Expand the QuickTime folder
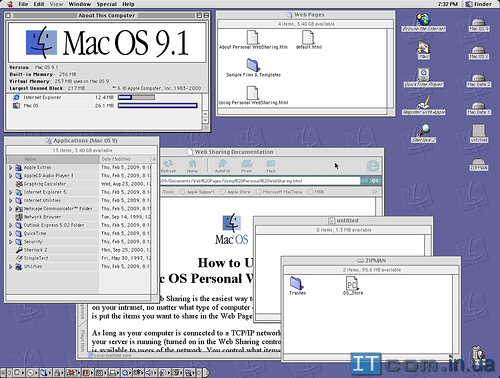This screenshot has height=378, width=500. point(11,233)
